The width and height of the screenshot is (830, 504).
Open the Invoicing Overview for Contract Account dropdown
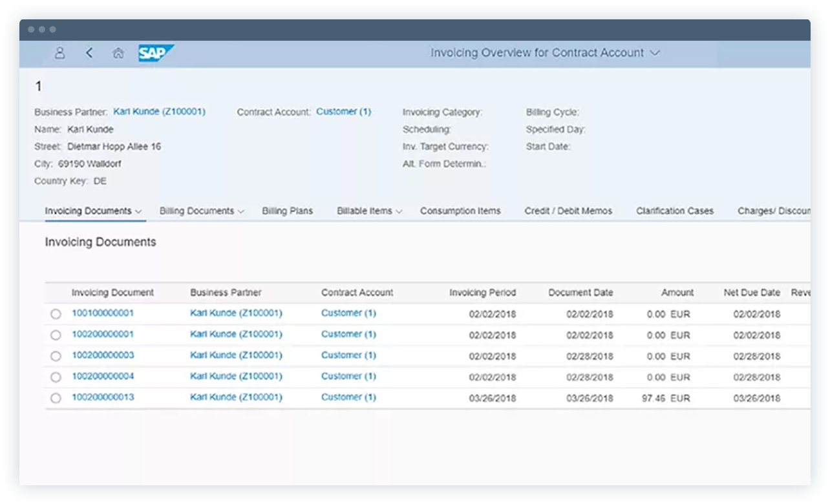[x=654, y=53]
